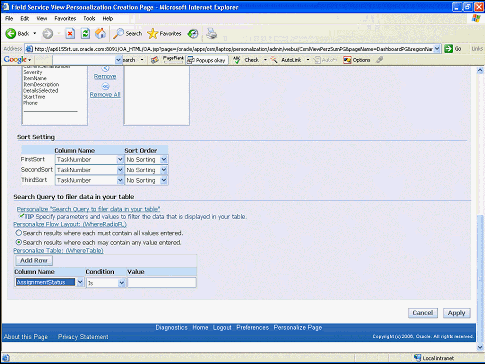Click the Remove All double-arrow icon
Image resolution: width=485 pixels, height=364 pixels.
click(x=105, y=87)
